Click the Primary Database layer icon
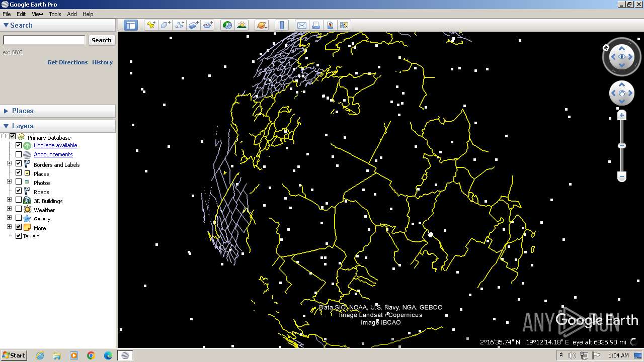 [x=21, y=137]
